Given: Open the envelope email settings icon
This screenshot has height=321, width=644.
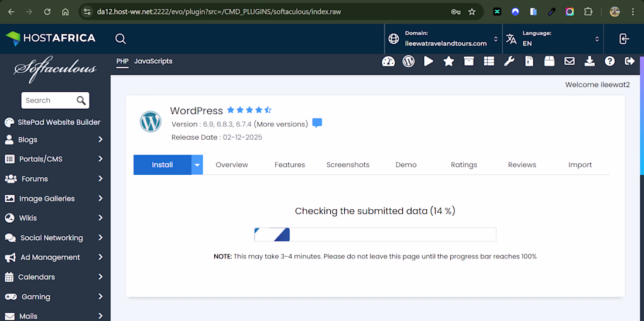Looking at the screenshot, I should pyautogui.click(x=569, y=61).
